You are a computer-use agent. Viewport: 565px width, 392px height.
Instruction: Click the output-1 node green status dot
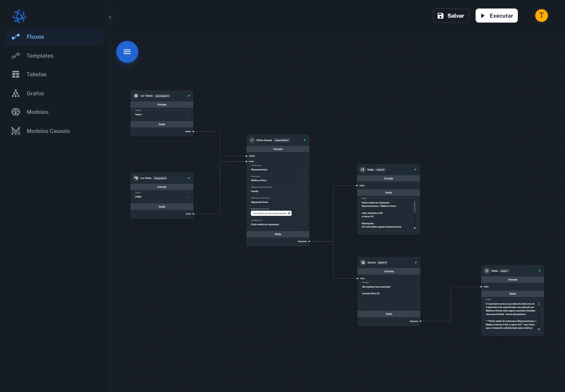click(x=540, y=271)
